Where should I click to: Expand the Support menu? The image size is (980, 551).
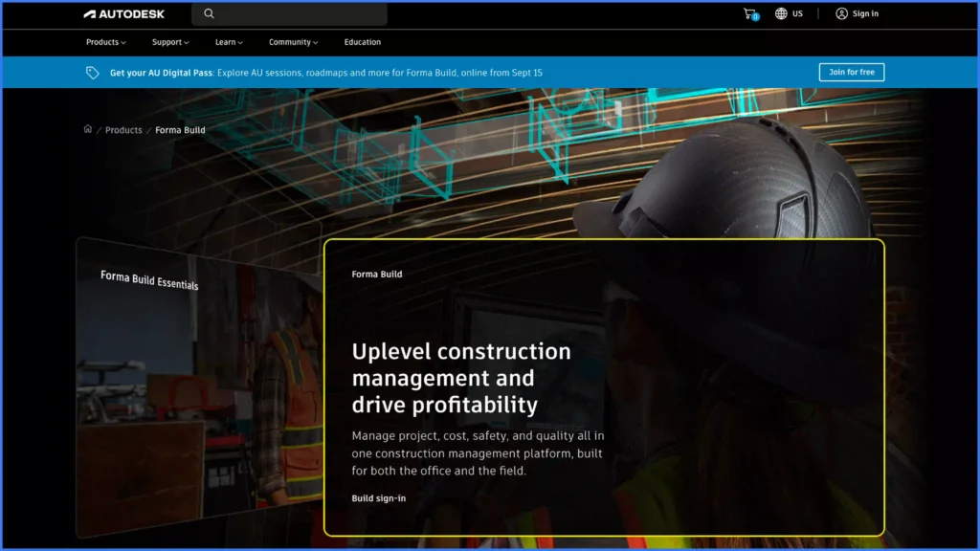tap(170, 42)
